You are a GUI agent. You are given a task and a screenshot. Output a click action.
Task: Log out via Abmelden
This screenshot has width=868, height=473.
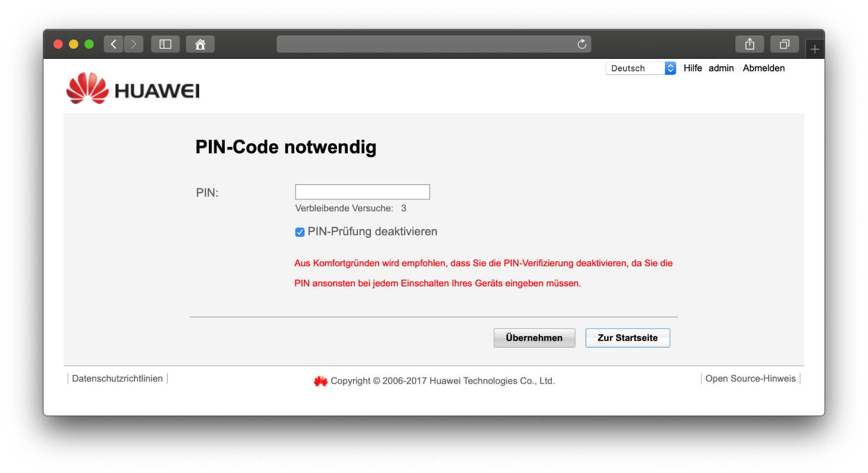763,68
